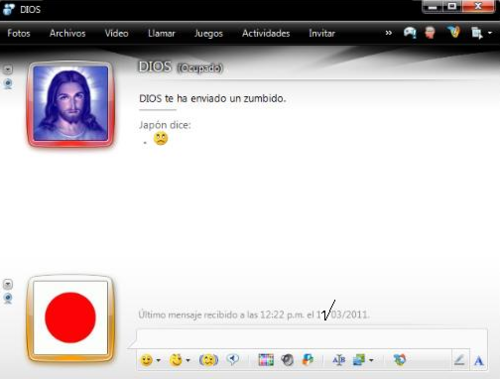Switch to handwriting pen mode icon
Image resolution: width=500 pixels, height=379 pixels.
click(459, 360)
